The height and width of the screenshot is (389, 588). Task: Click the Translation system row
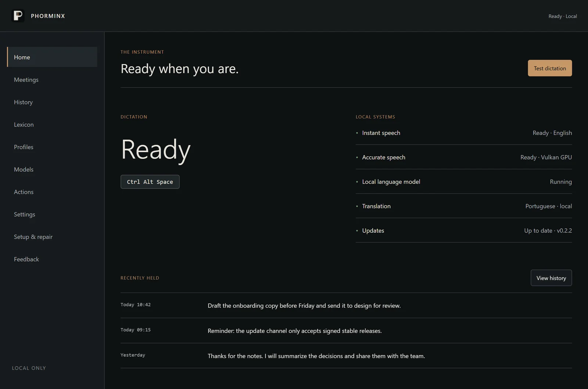[x=464, y=206]
